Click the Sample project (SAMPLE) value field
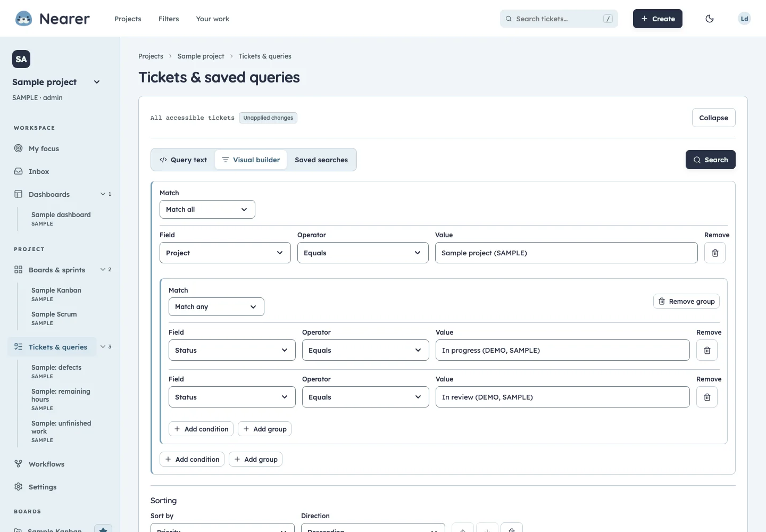The image size is (766, 532). (567, 253)
